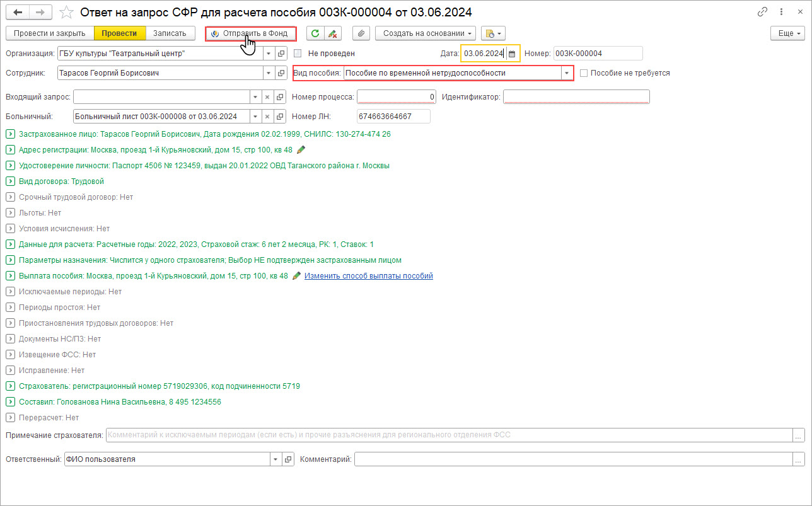Open the Создать на основании menu
The width and height of the screenshot is (812, 506).
tap(426, 33)
